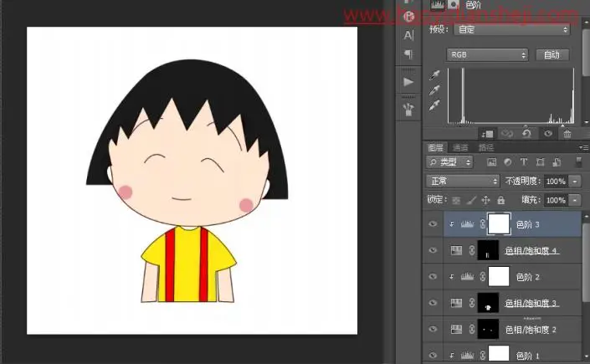Filter layers by smart objects icon
Screen dimensions: 590x364
click(557, 162)
